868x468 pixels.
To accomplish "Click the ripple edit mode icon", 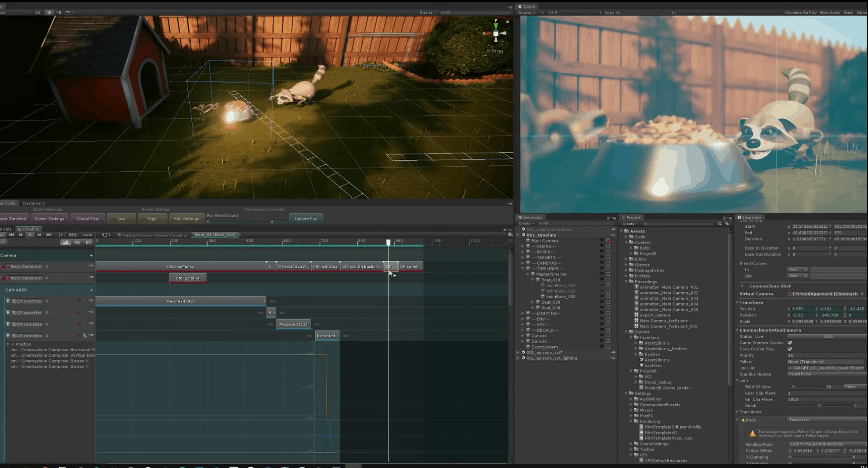I will click(x=77, y=243).
